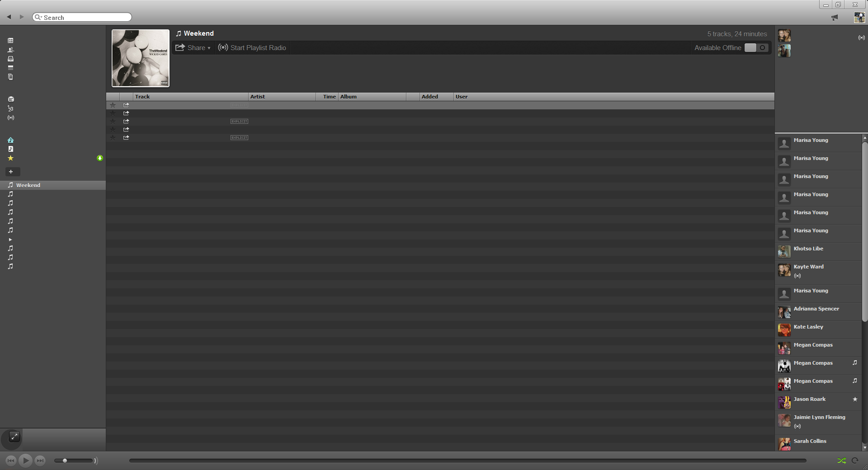Sort by the Artist column header

(282, 97)
